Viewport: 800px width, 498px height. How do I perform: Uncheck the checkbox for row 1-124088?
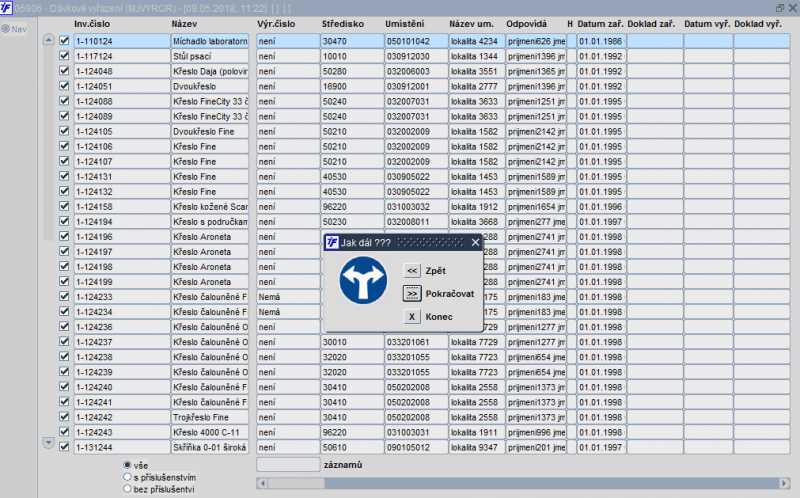click(x=64, y=101)
